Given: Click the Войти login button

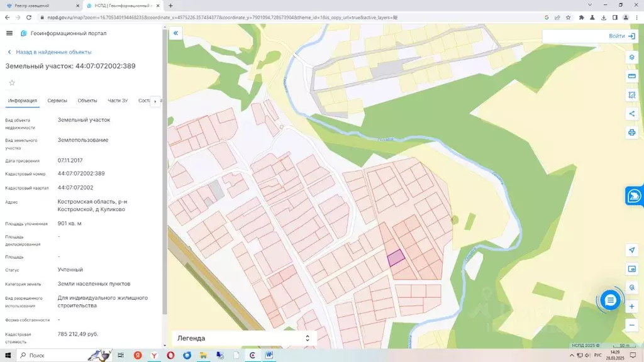Looking at the screenshot, I should pyautogui.click(x=622, y=36).
